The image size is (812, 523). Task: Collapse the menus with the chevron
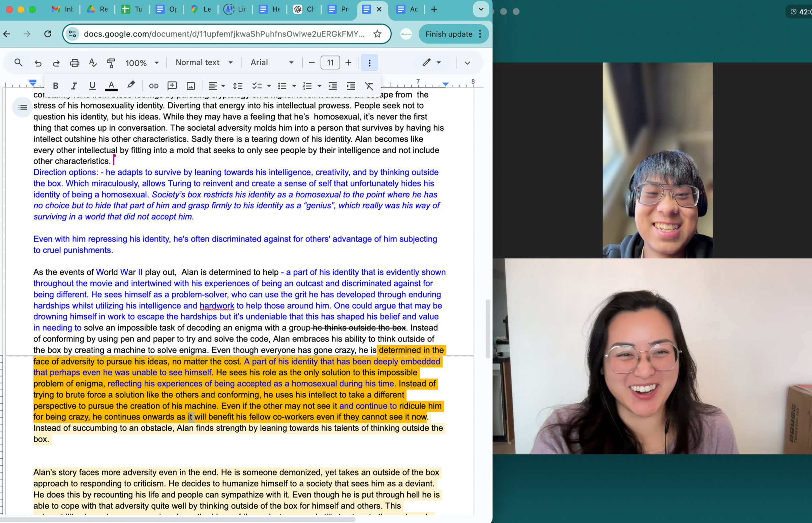[x=468, y=63]
